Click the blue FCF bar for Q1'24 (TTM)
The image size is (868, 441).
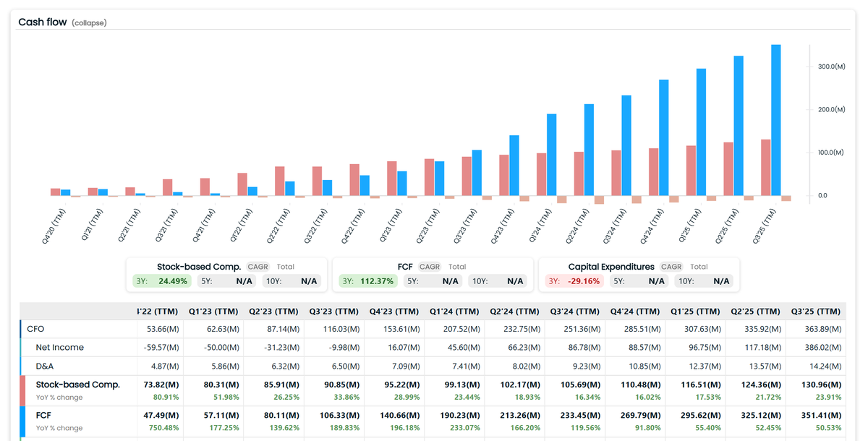tap(551, 155)
